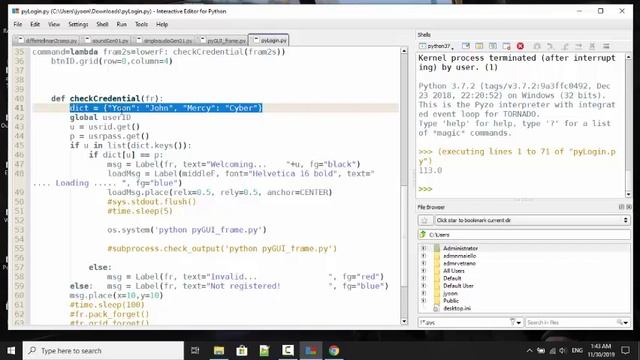The width and height of the screenshot is (640, 360).
Task: Open the notification center icon
Action: tap(625, 351)
